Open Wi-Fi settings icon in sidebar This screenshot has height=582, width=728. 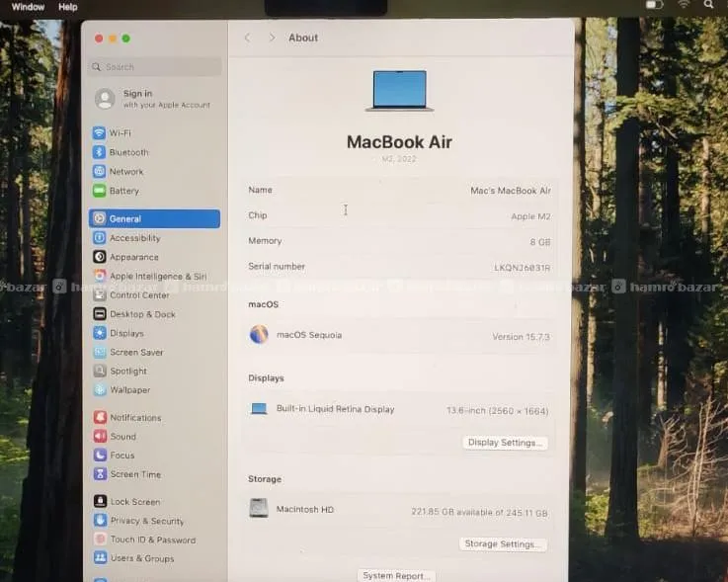(99, 132)
